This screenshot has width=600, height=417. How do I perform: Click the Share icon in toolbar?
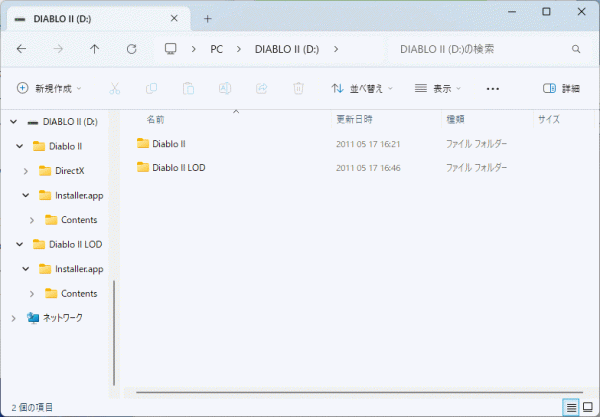(262, 88)
